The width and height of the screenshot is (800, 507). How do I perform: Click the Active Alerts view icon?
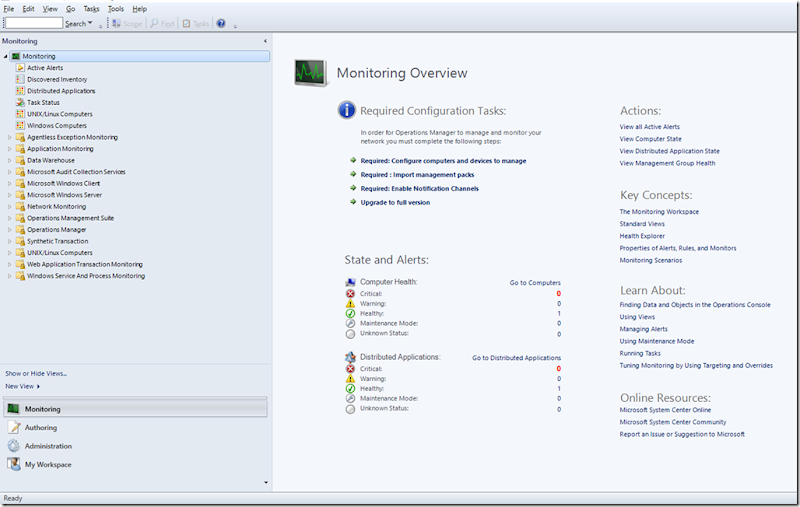(20, 67)
